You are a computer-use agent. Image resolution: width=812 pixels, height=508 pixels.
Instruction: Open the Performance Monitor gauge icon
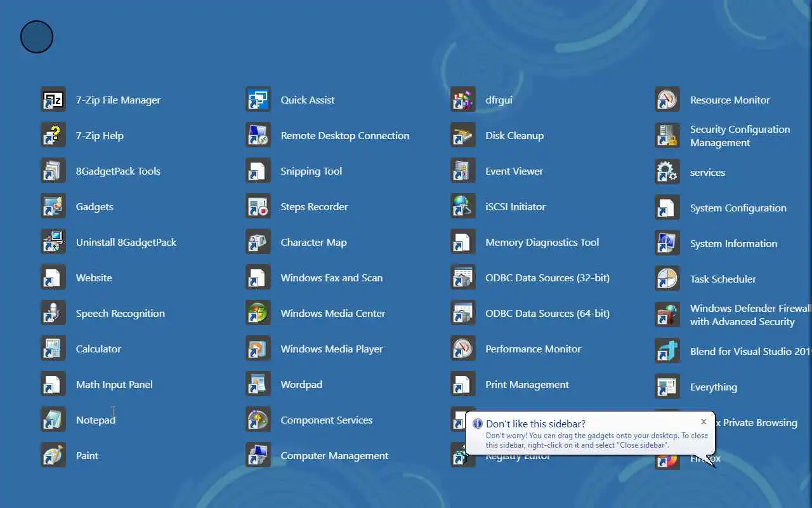463,349
